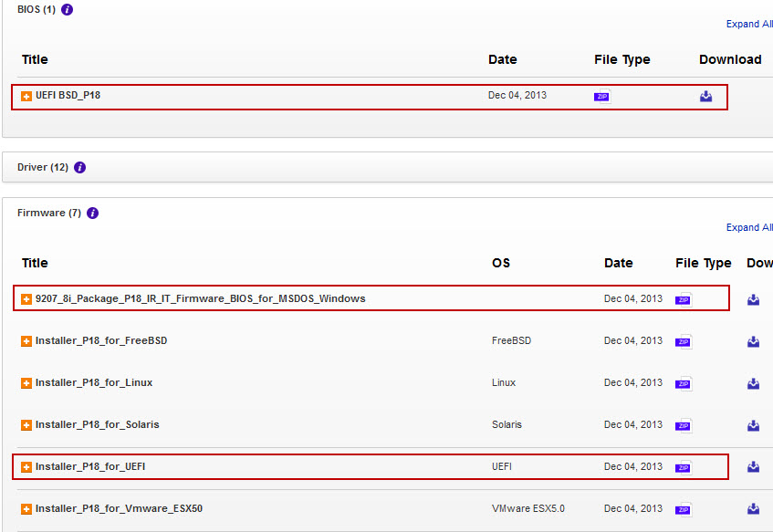Viewport: 773px width, 532px height.
Task: Download the 9207_8i_Package_P18 firmware file
Action: click(x=753, y=299)
